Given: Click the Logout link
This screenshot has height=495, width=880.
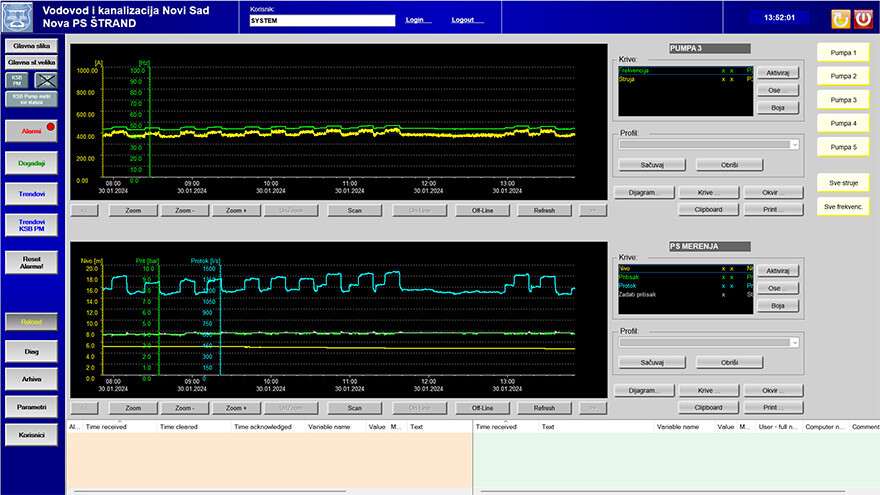Looking at the screenshot, I should [463, 20].
